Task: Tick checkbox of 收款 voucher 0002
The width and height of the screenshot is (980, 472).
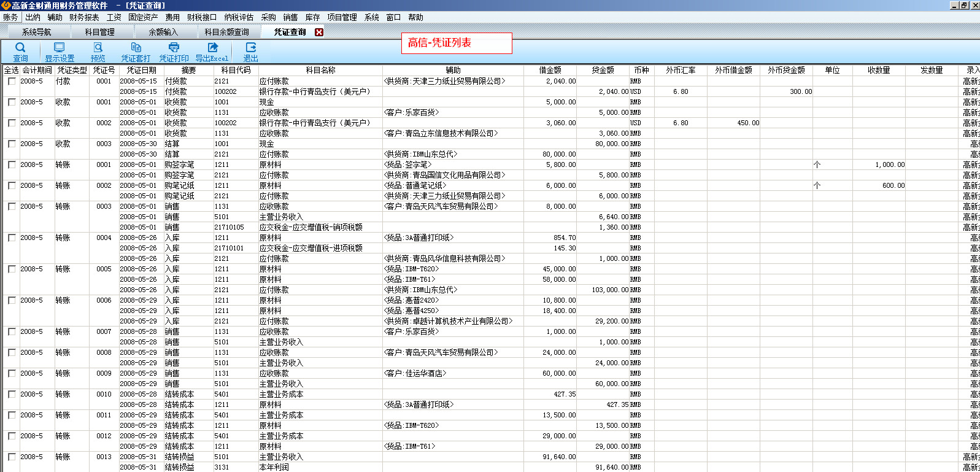Action: (x=12, y=123)
